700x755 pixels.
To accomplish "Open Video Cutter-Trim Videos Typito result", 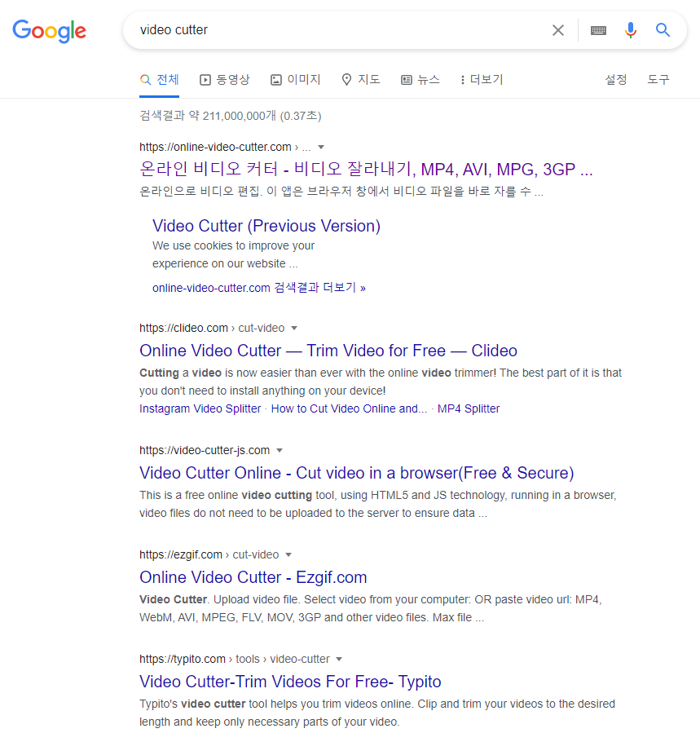I will [x=290, y=682].
